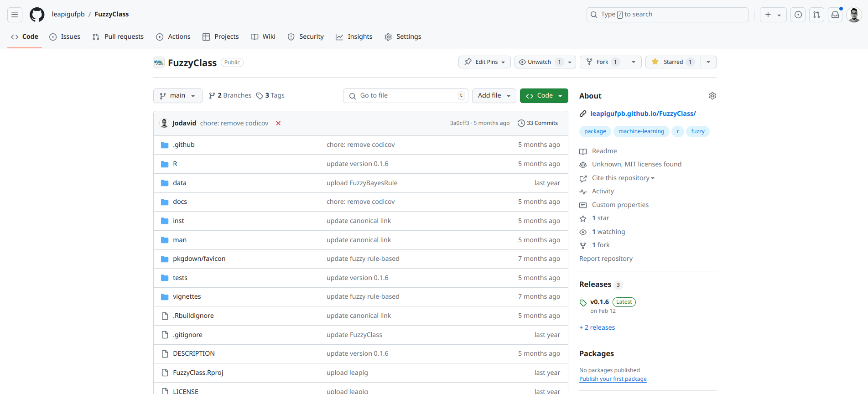Open the hamburger navigation menu
The width and height of the screenshot is (868, 394).
click(x=15, y=15)
